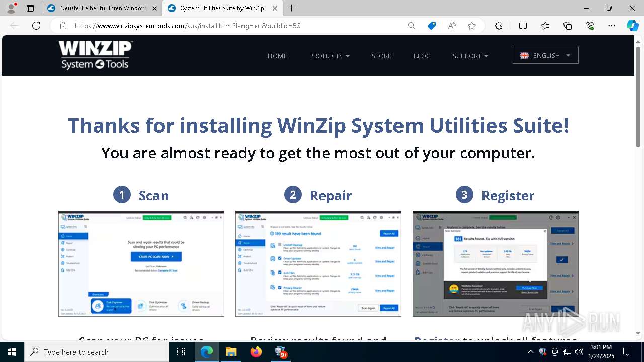Open the Extensions puzzle icon
Screen dimensions: 644x362
[499, 26]
